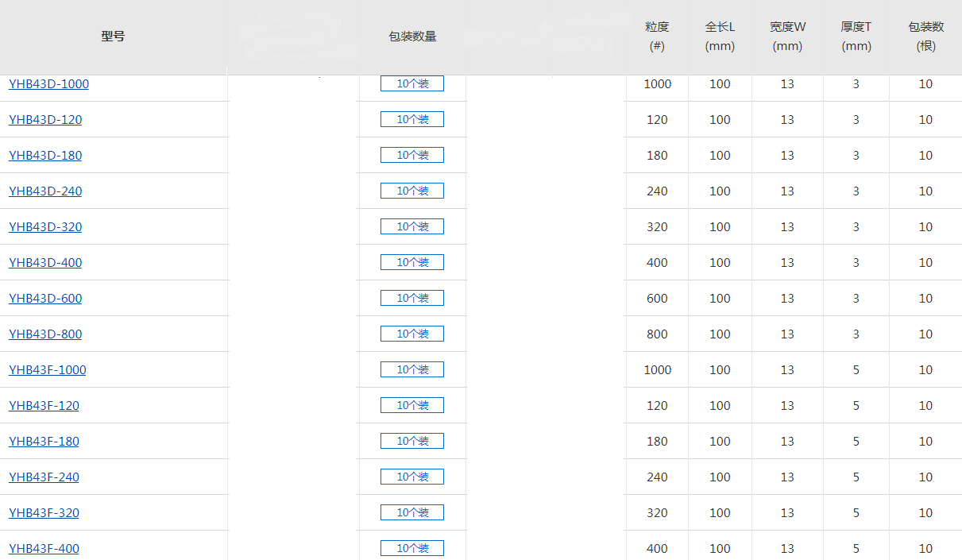
Task: Select 10个装 button for YHB43D-180
Action: 412,155
